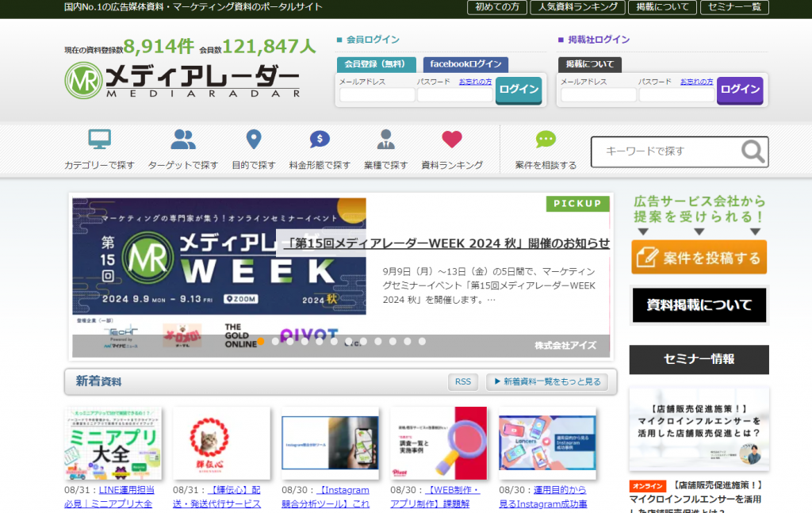
Task: Open the 資料掲載について black banner
Action: (699, 304)
